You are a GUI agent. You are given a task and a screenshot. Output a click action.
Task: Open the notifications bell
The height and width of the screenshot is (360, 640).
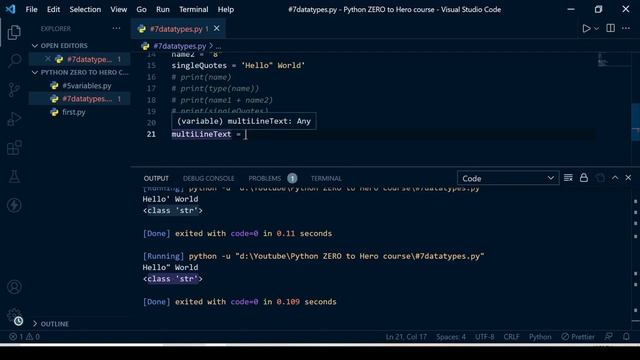click(626, 337)
